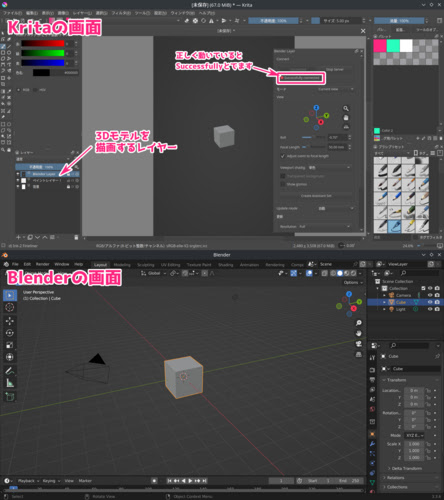444x500 pixels.
Task: Activate the Blender Move tool
Action: 10,321
